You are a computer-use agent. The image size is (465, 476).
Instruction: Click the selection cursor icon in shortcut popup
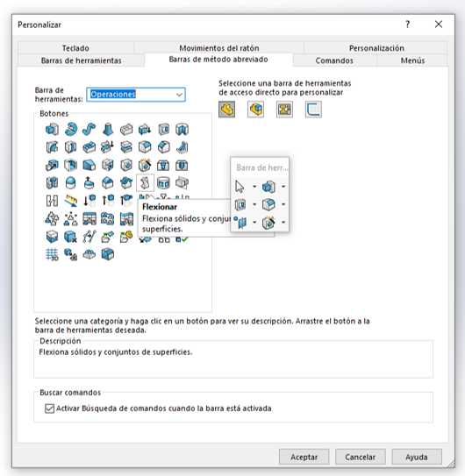pyautogui.click(x=240, y=187)
